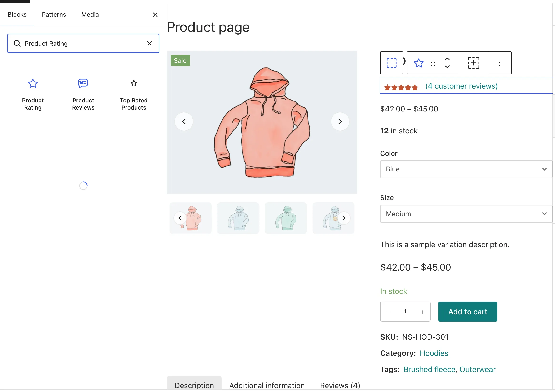Click the search magnifier icon
Screen dimensions: 555x392
click(x=17, y=43)
